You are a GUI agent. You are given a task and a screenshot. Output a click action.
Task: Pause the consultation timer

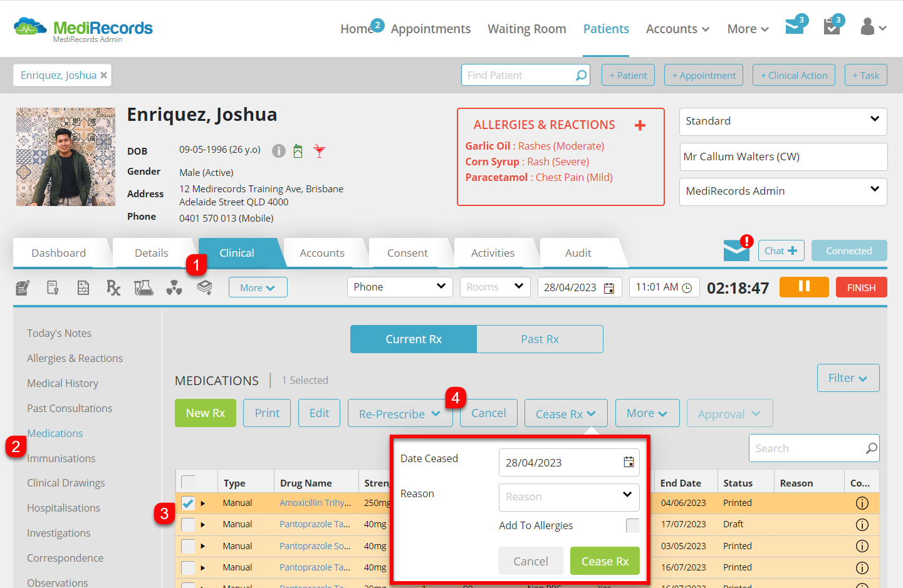click(x=804, y=287)
